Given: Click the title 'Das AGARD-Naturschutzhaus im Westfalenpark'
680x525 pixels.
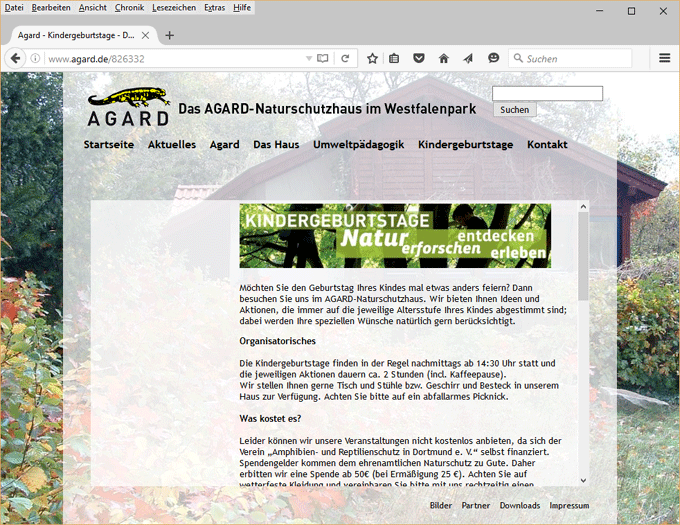Looking at the screenshot, I should point(327,108).
